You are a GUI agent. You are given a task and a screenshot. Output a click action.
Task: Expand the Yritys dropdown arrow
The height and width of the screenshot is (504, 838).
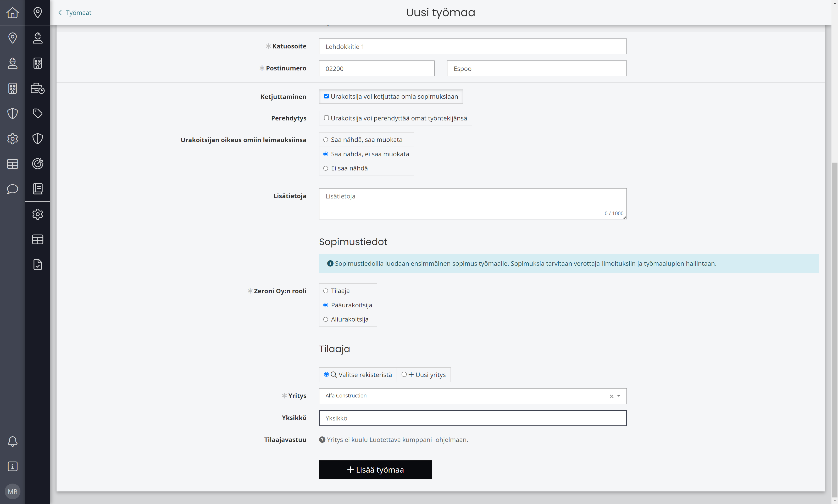coord(619,396)
